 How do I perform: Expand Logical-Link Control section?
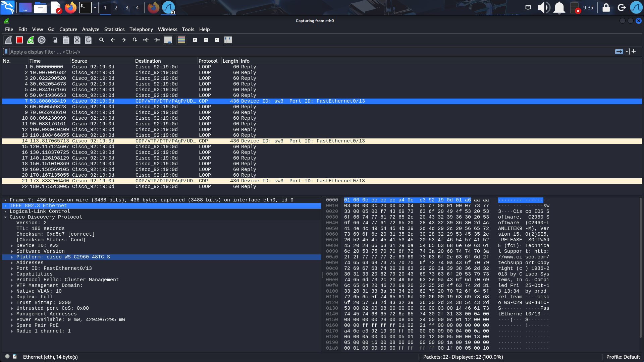pyautogui.click(x=5, y=212)
